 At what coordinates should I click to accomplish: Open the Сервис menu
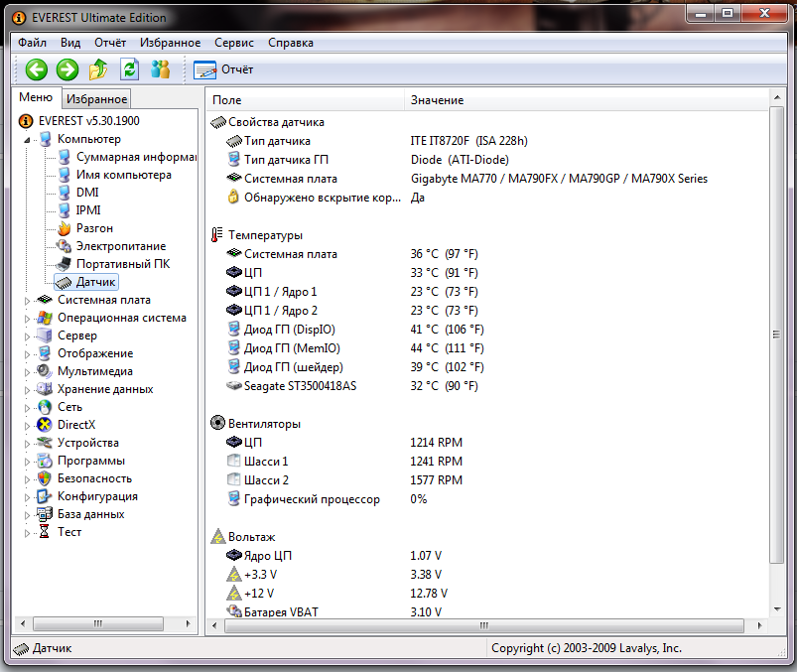point(234,43)
